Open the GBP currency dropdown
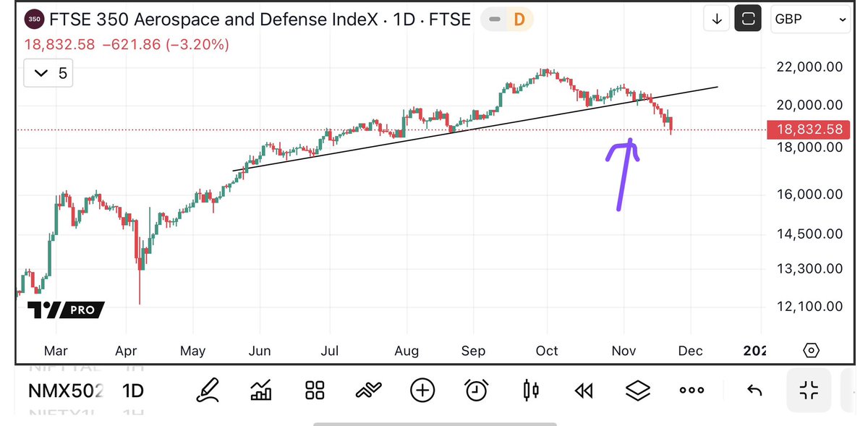This screenshot has width=868, height=426. 811,20
